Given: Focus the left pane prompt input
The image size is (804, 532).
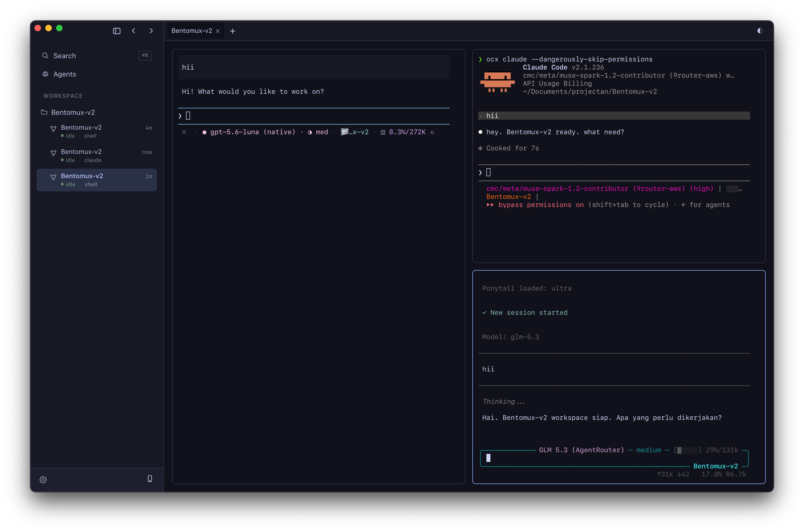Looking at the screenshot, I should click(x=314, y=116).
